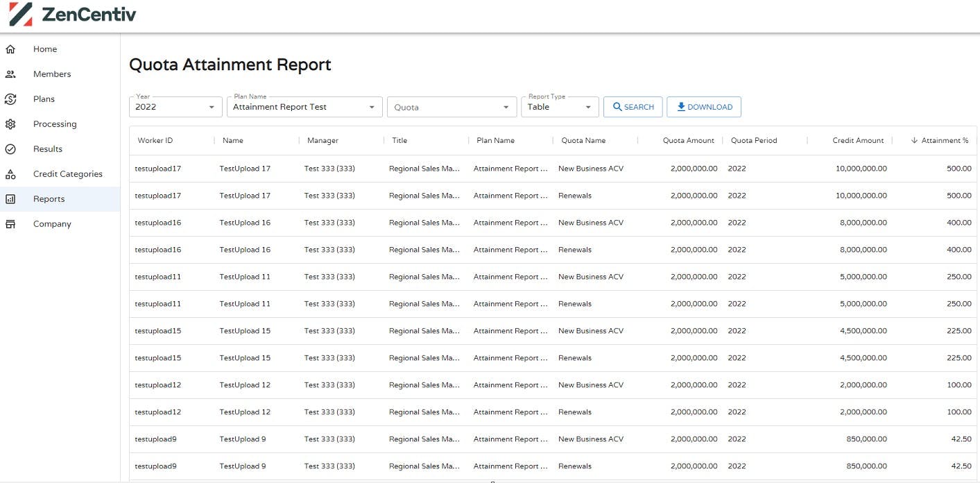Click the Home house icon
Viewport: 980px width, 483px height.
click(x=10, y=49)
